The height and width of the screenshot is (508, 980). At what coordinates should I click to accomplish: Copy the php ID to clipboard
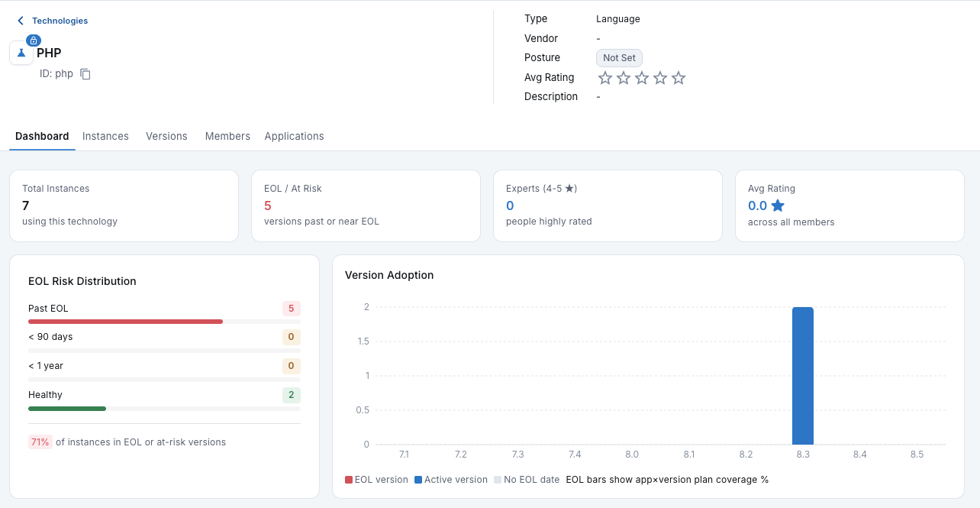tap(85, 74)
